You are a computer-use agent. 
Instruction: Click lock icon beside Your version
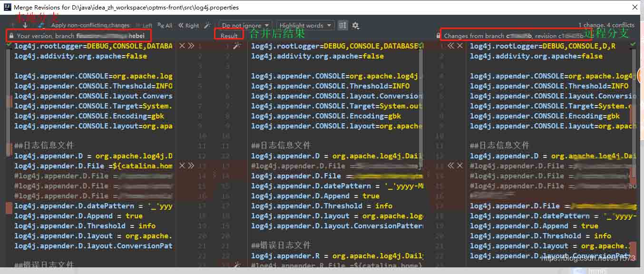click(11, 36)
